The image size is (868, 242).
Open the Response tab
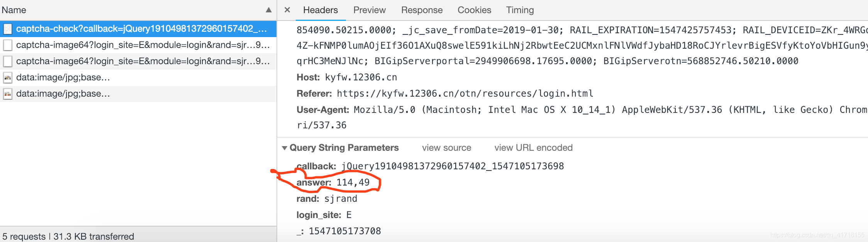point(422,10)
